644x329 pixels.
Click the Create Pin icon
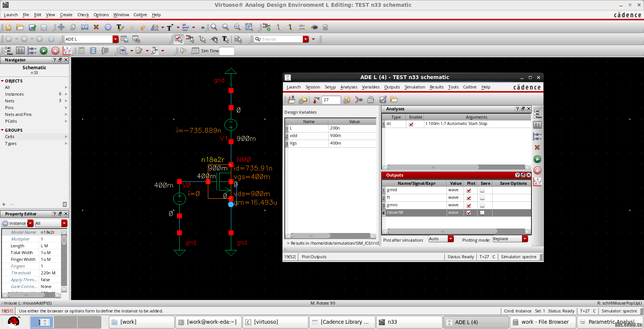coord(314,27)
